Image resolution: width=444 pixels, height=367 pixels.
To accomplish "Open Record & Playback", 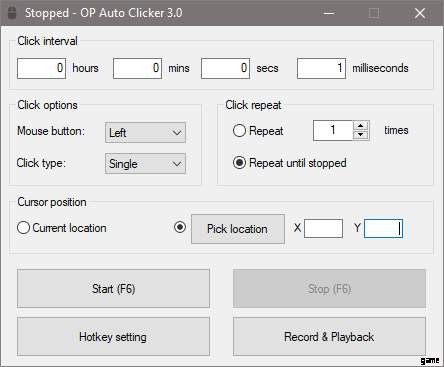I will click(329, 336).
